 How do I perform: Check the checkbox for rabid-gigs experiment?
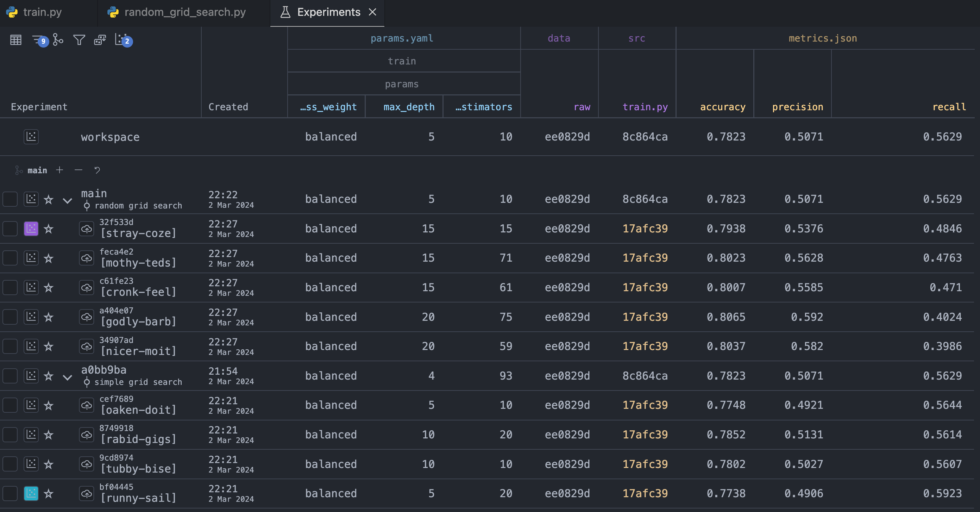point(10,434)
